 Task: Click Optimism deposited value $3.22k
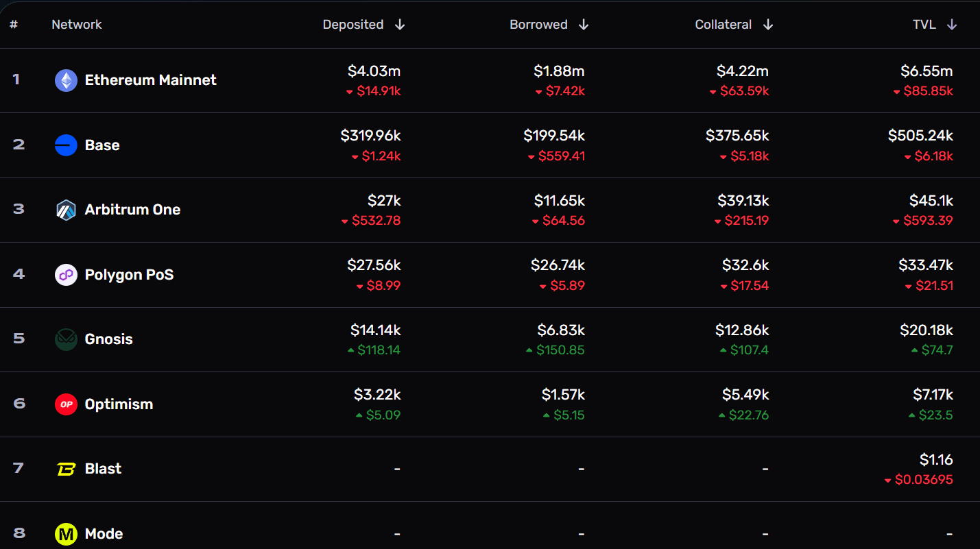(377, 395)
